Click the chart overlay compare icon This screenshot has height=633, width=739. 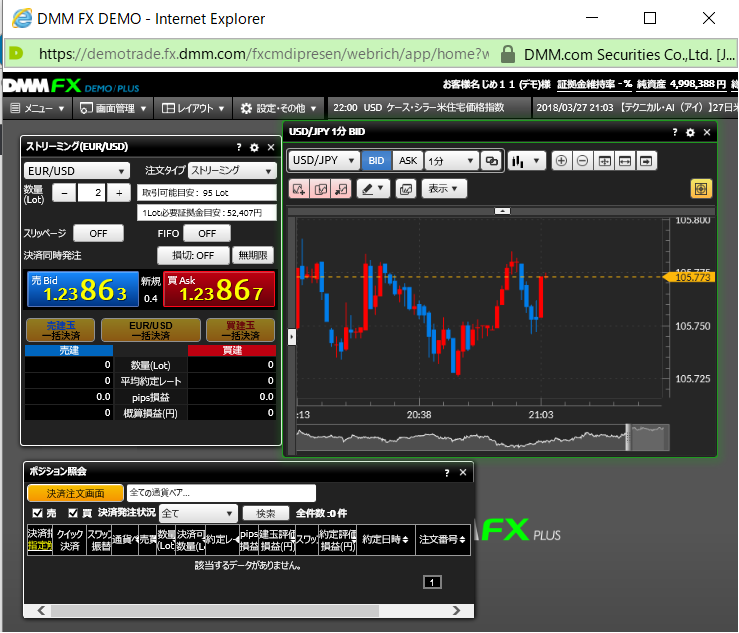tap(406, 189)
